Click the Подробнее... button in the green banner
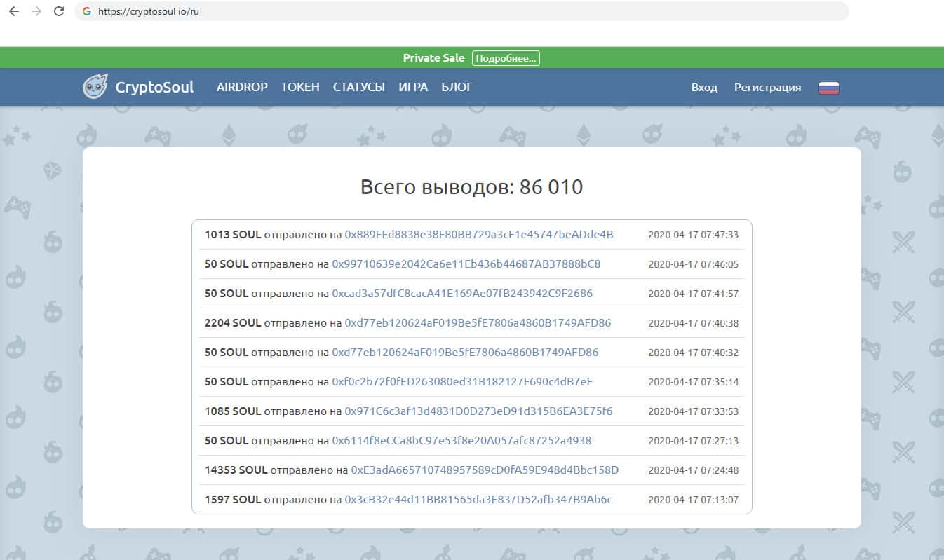The image size is (944, 560). tap(506, 58)
